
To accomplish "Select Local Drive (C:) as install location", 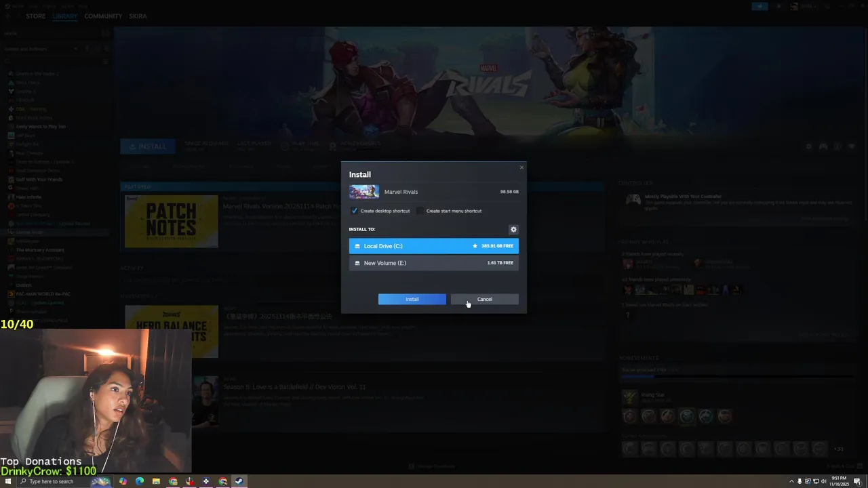I will [x=434, y=246].
